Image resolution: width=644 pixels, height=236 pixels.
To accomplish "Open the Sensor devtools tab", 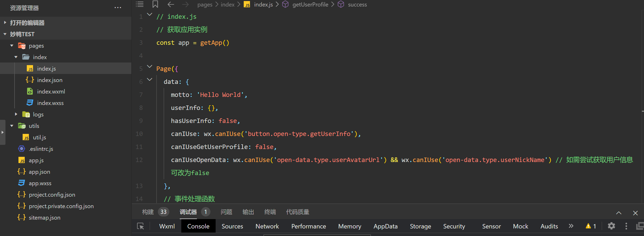I will pyautogui.click(x=491, y=226).
